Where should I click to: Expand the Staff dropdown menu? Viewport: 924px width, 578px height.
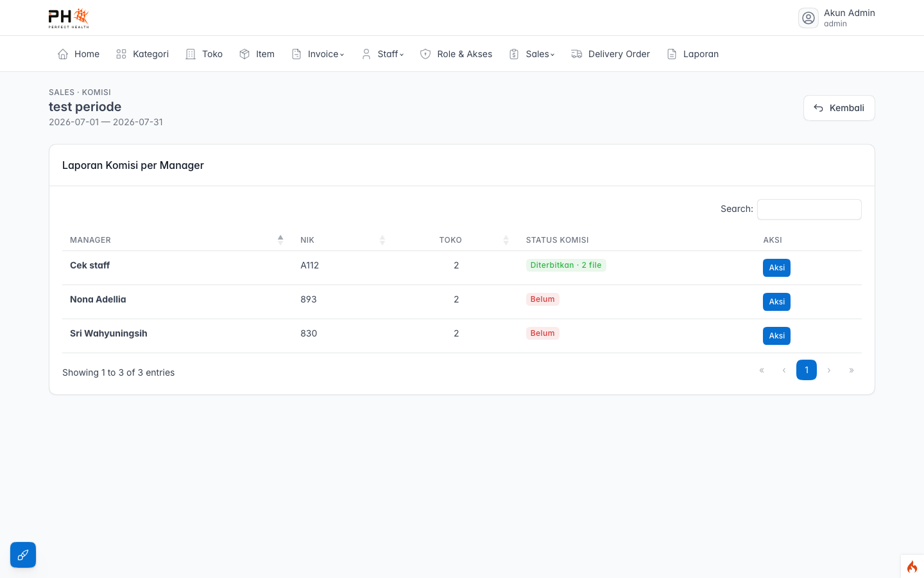[383, 54]
